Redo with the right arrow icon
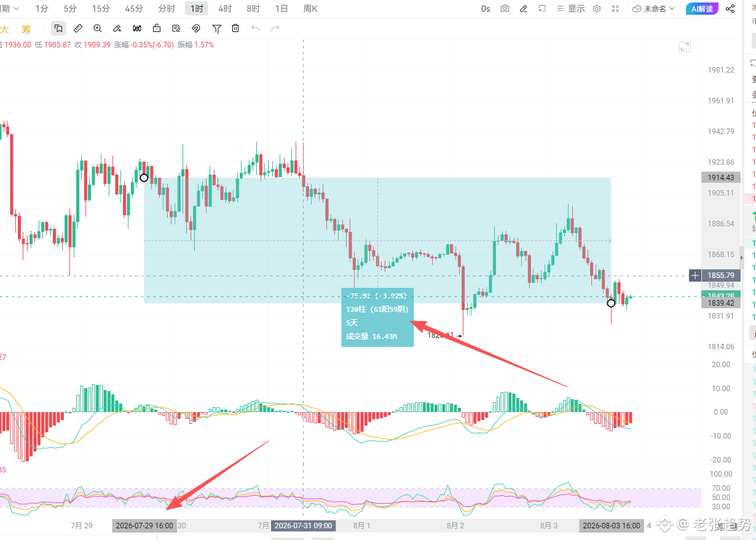This screenshot has height=540, width=756. 275,28
